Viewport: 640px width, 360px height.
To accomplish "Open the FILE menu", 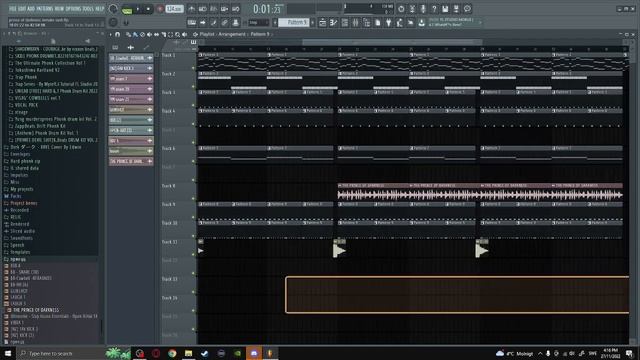I will pyautogui.click(x=13, y=8).
